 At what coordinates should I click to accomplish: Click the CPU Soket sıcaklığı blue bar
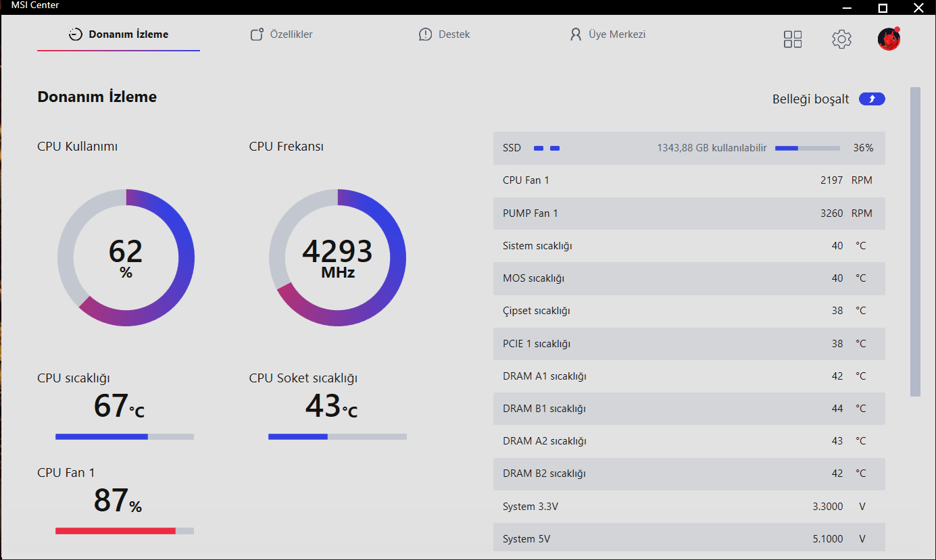click(337, 436)
